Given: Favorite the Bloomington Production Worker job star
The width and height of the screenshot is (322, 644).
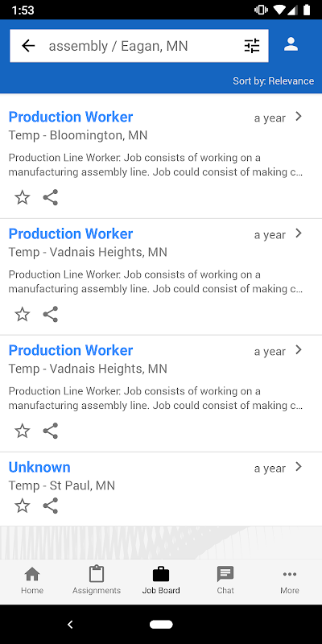Looking at the screenshot, I should (x=23, y=197).
